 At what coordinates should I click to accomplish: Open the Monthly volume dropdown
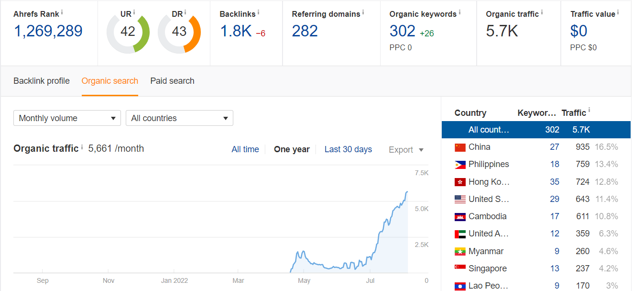(x=67, y=118)
